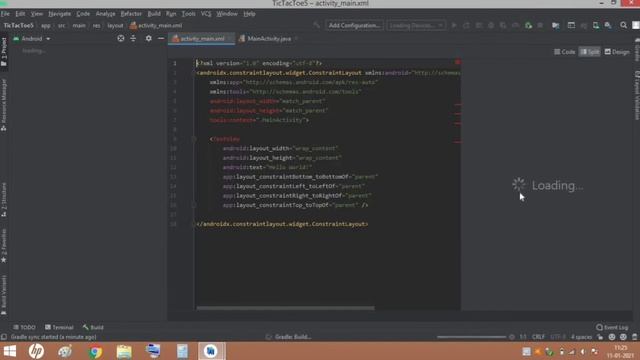Open the Tools menu

[188, 13]
